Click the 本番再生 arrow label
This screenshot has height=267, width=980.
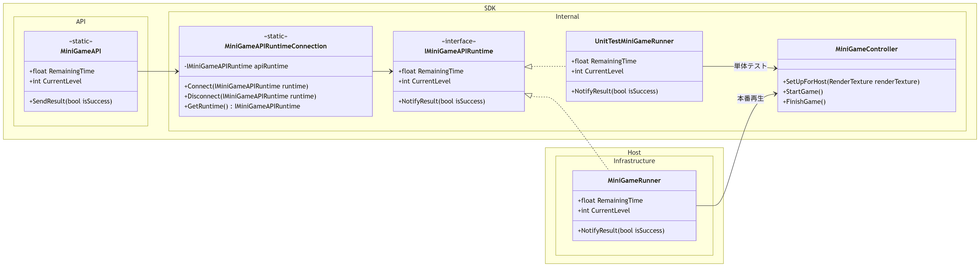point(750,98)
